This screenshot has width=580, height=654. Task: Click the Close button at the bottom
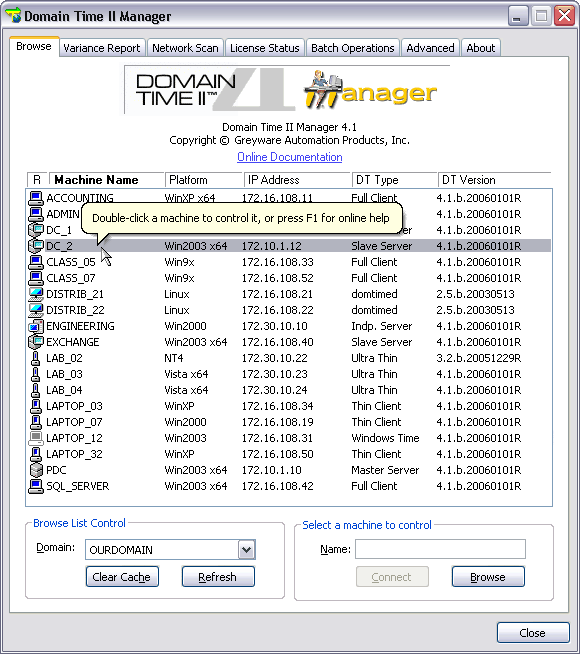533,633
